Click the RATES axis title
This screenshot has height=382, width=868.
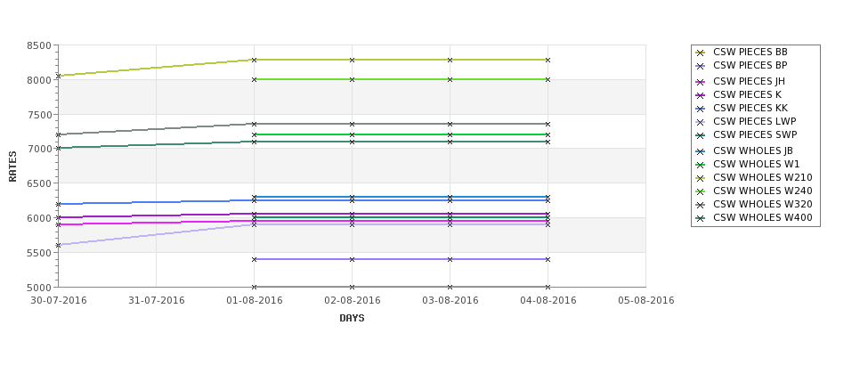pyautogui.click(x=12, y=167)
